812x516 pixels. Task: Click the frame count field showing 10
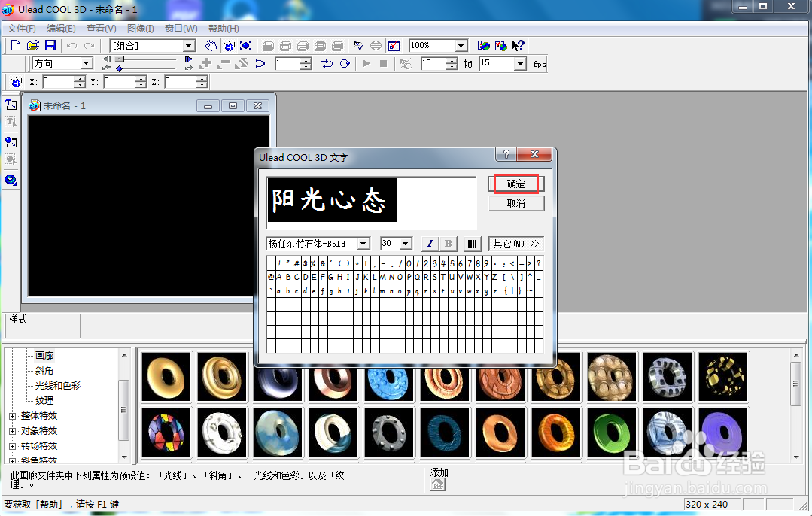434,64
